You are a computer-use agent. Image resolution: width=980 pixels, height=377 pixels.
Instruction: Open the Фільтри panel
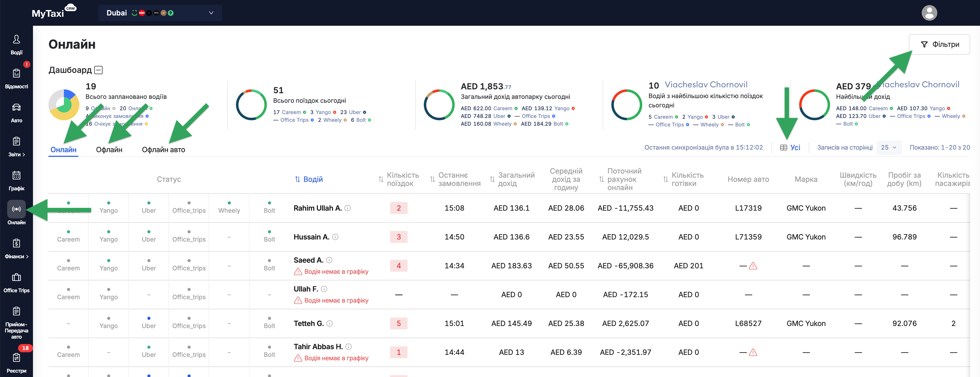(x=939, y=44)
